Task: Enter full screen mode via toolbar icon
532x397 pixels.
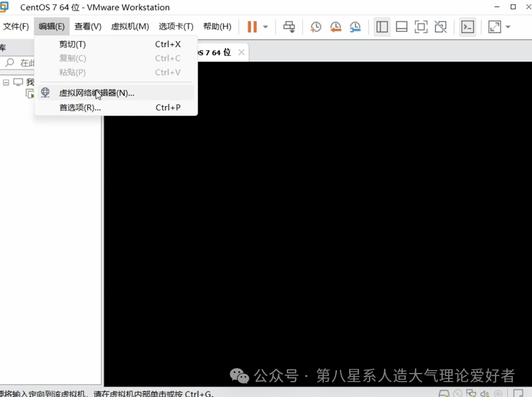Action: pos(421,27)
